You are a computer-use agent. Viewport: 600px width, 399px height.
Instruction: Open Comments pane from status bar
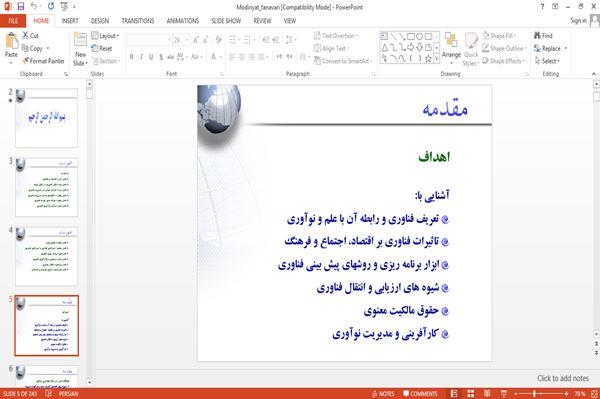[x=420, y=394]
